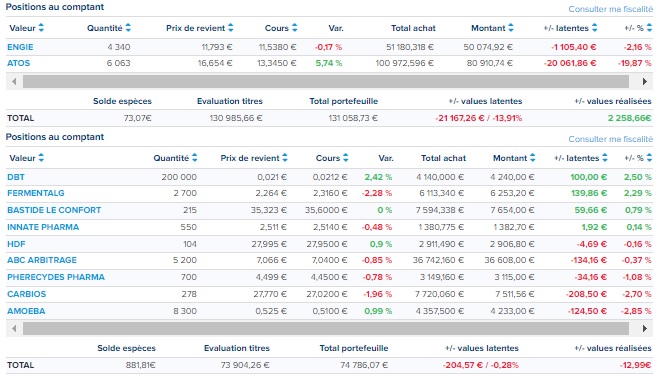Select top total portefeuille 131 058,73 €
Image resolution: width=661 pixels, height=382 pixels.
tap(353, 118)
